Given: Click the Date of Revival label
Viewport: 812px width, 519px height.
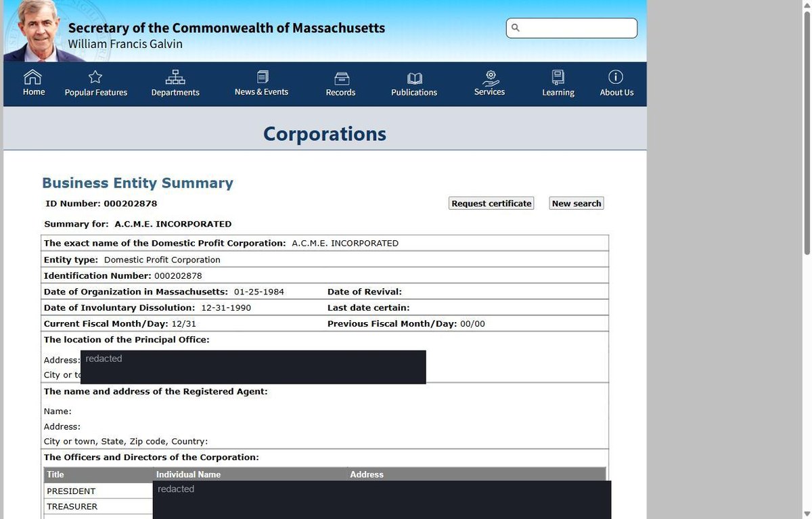Looking at the screenshot, I should (x=365, y=292).
